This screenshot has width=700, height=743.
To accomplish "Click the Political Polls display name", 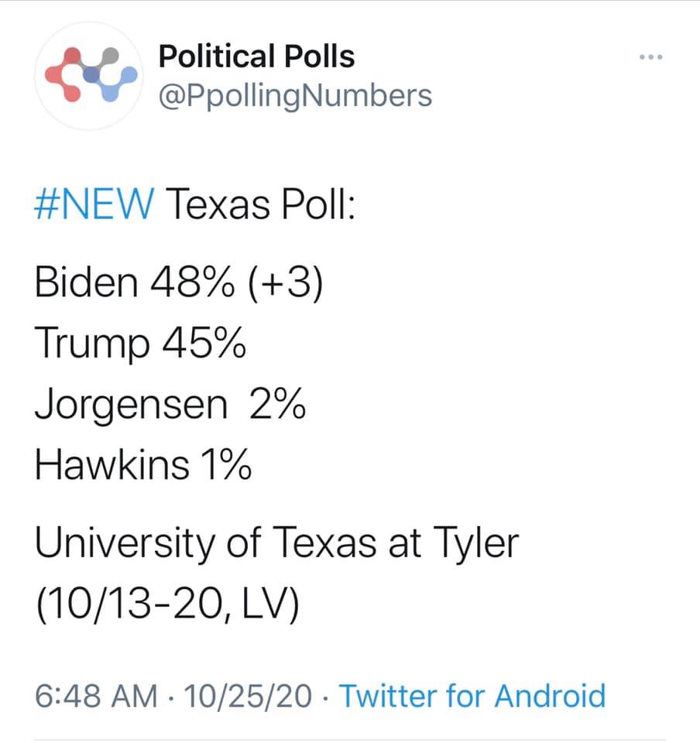I will pyautogui.click(x=256, y=56).
